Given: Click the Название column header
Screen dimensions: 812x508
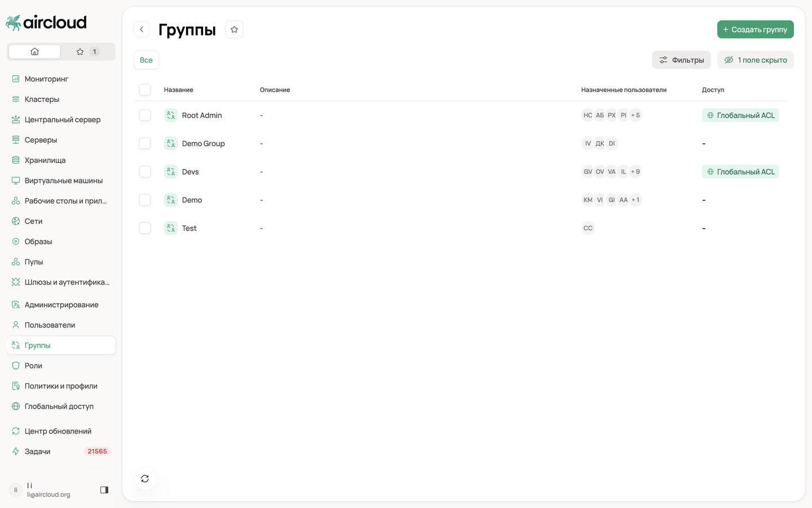Looking at the screenshot, I should (x=179, y=90).
